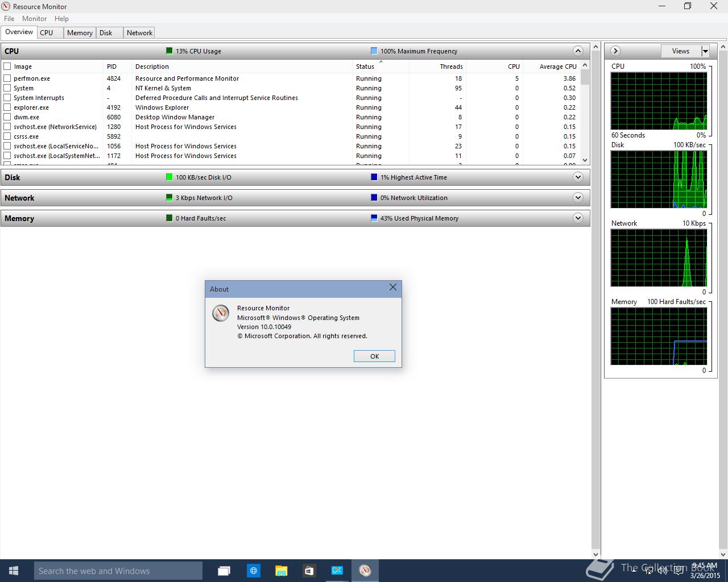The width and height of the screenshot is (728, 582).
Task: Click the CPU usage graph
Action: click(659, 101)
